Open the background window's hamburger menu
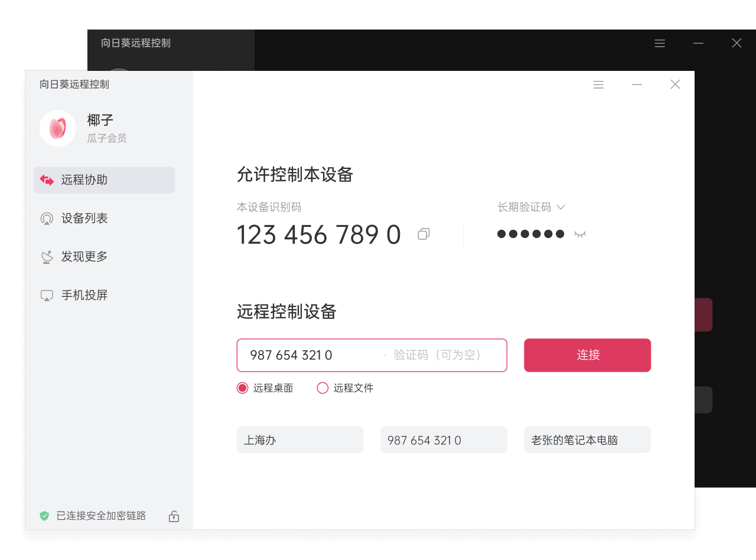756x560 pixels. (x=660, y=43)
